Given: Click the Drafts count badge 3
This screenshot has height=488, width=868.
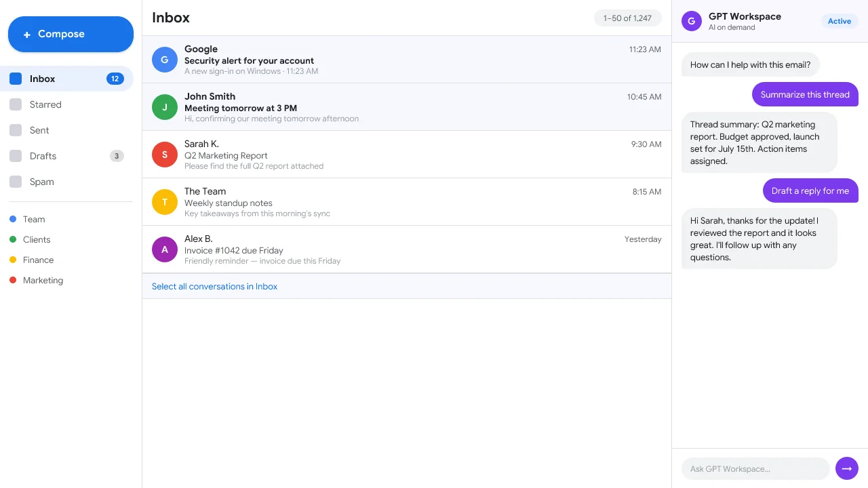Looking at the screenshot, I should [x=117, y=156].
